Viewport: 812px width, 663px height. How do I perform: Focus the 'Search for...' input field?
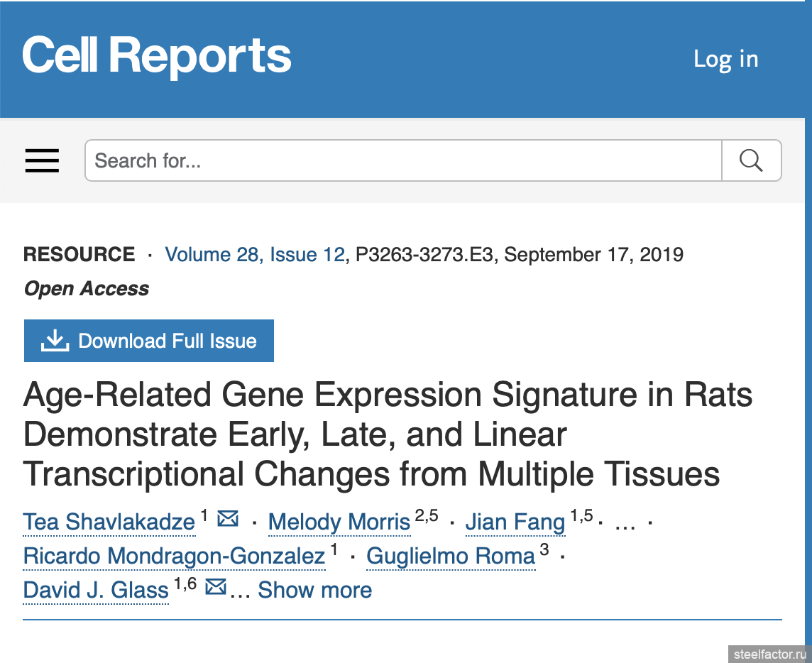pyautogui.click(x=403, y=160)
